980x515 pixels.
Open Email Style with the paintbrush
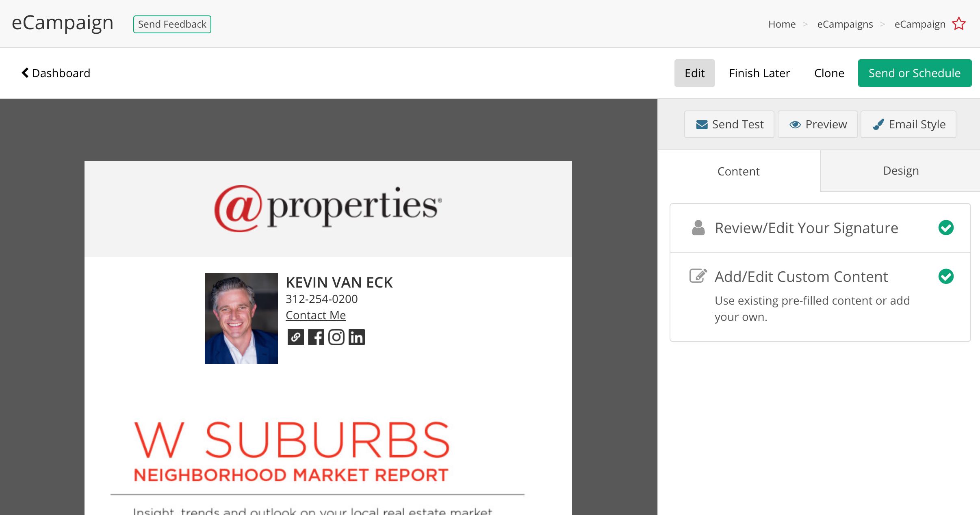point(908,124)
